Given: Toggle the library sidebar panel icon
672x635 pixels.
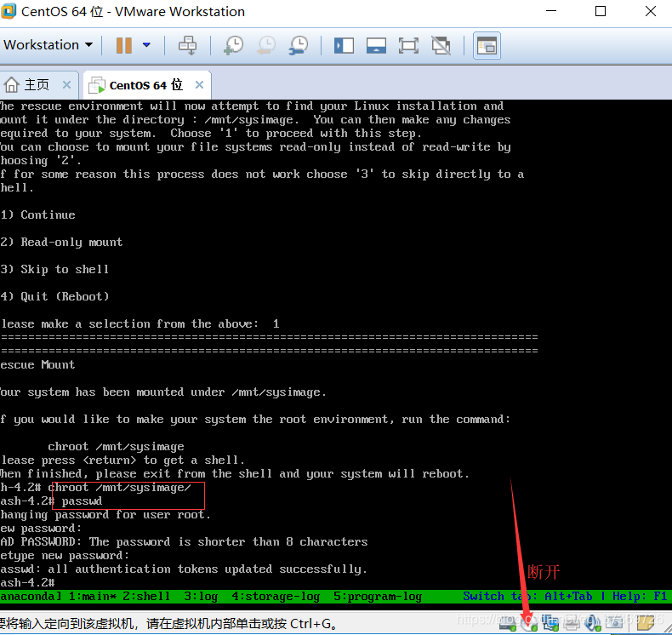Looking at the screenshot, I should (x=344, y=45).
